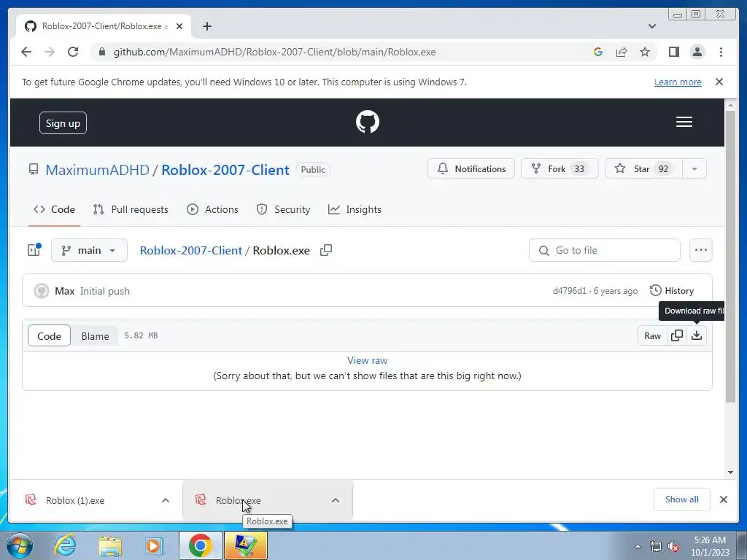The width and height of the screenshot is (747, 560).
Task: Select the Code view toggle button
Action: point(49,335)
